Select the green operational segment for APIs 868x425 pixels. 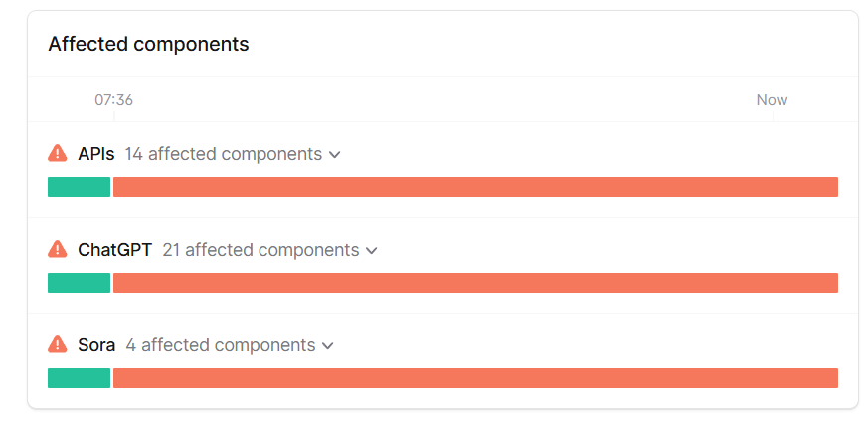pos(80,187)
